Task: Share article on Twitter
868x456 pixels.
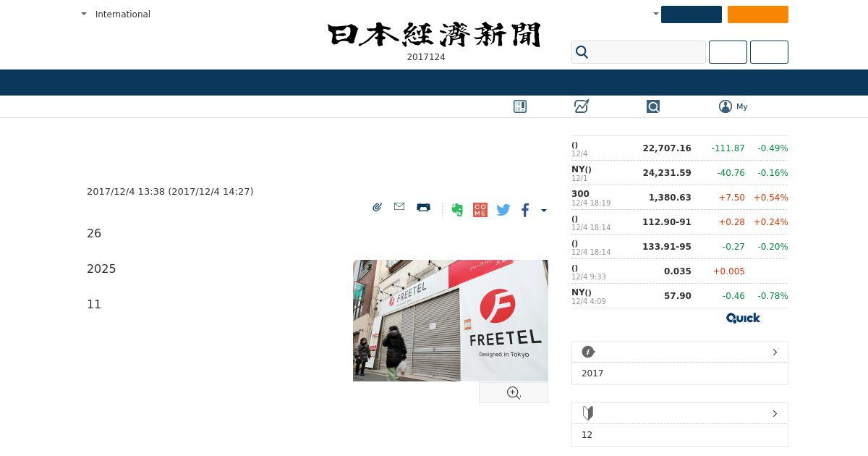Action: point(503,210)
